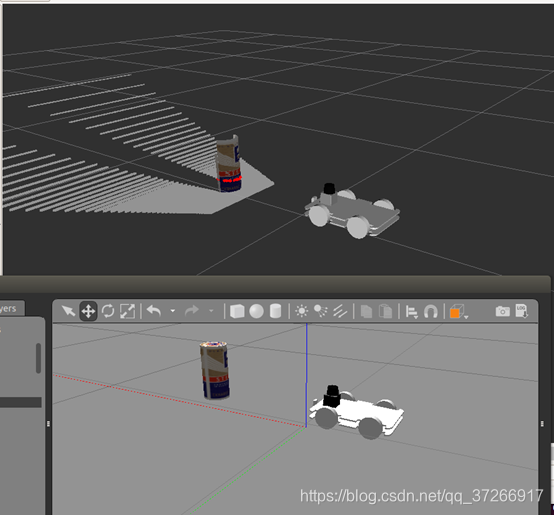Insert a sphere shape
Image resolution: width=554 pixels, height=515 pixels.
pyautogui.click(x=256, y=312)
